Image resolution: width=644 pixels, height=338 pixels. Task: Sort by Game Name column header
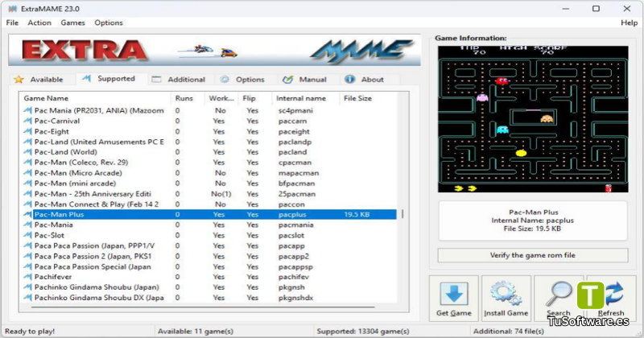(x=94, y=98)
